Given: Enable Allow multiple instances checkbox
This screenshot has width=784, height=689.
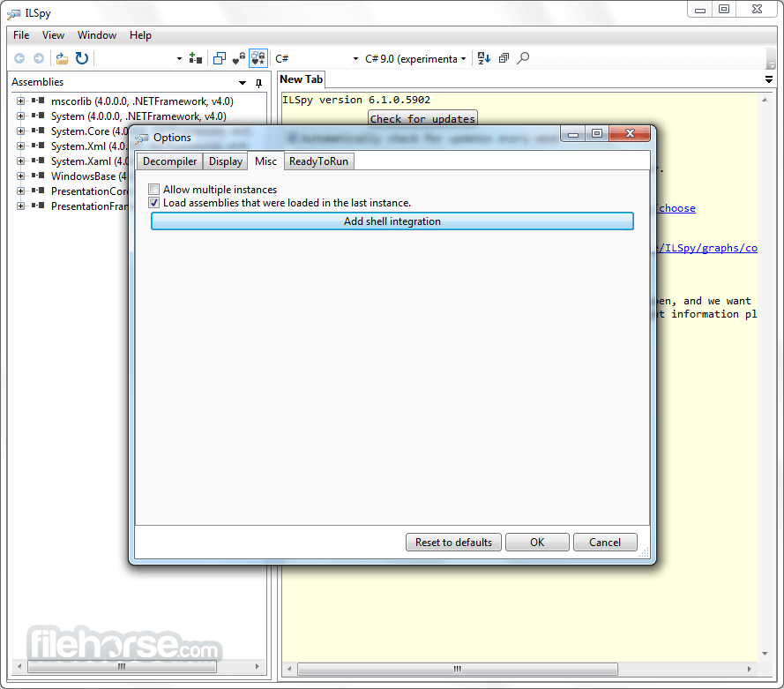Looking at the screenshot, I should click(x=154, y=190).
